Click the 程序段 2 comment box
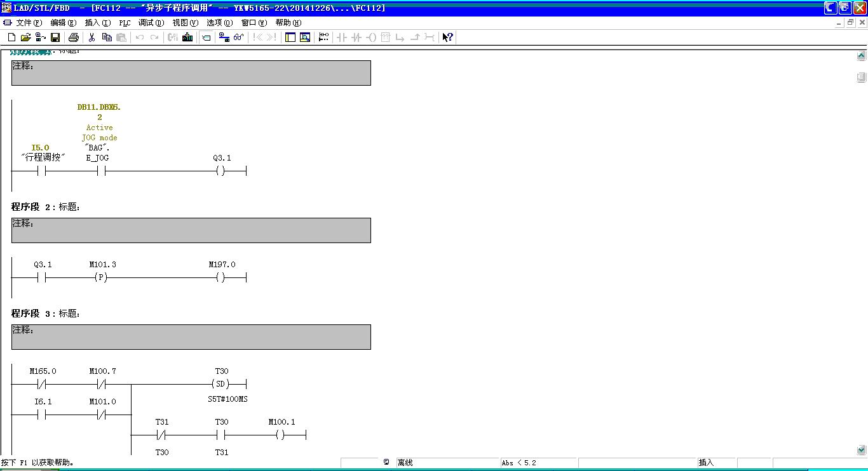Image resolution: width=868 pixels, height=471 pixels. 191,230
